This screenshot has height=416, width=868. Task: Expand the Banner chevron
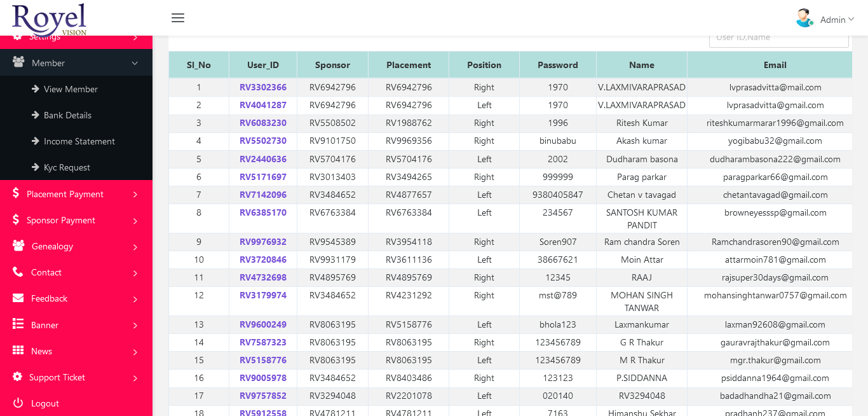pyautogui.click(x=135, y=326)
